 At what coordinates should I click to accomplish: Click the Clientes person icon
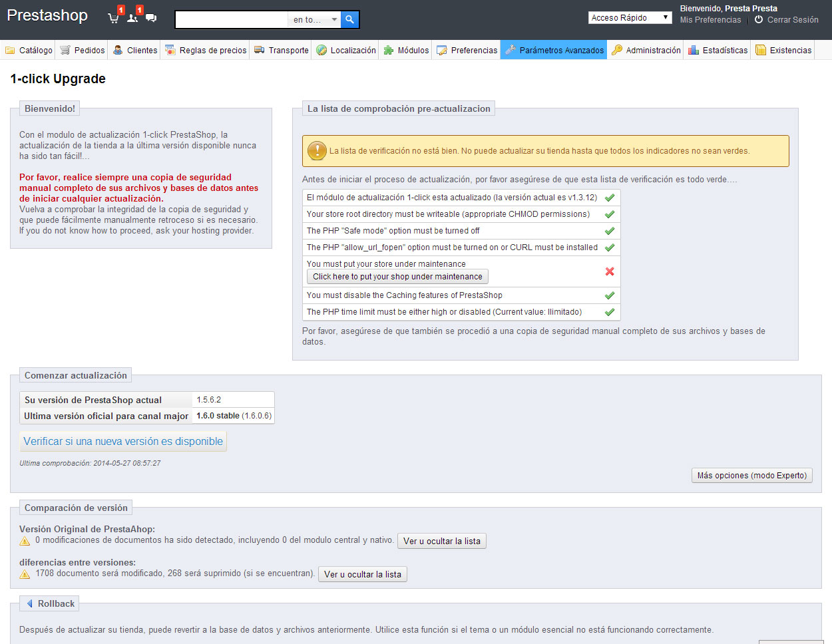click(x=118, y=50)
